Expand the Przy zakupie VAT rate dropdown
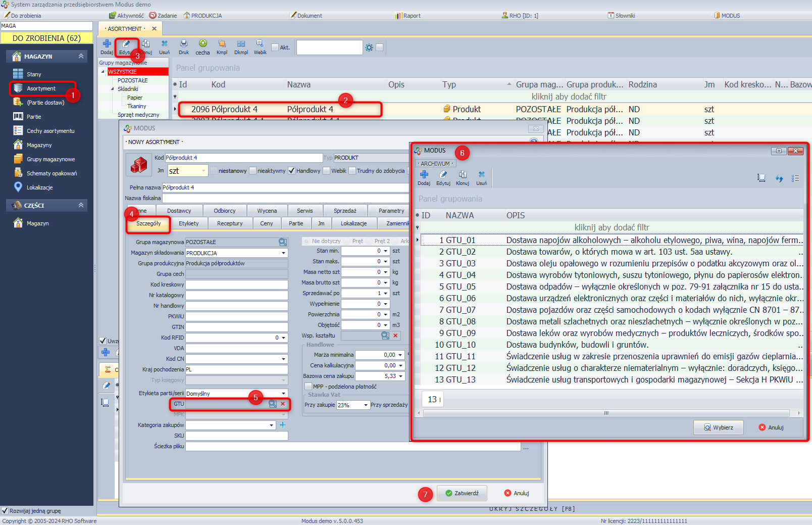Screen dimensions: 812x525 366,405
